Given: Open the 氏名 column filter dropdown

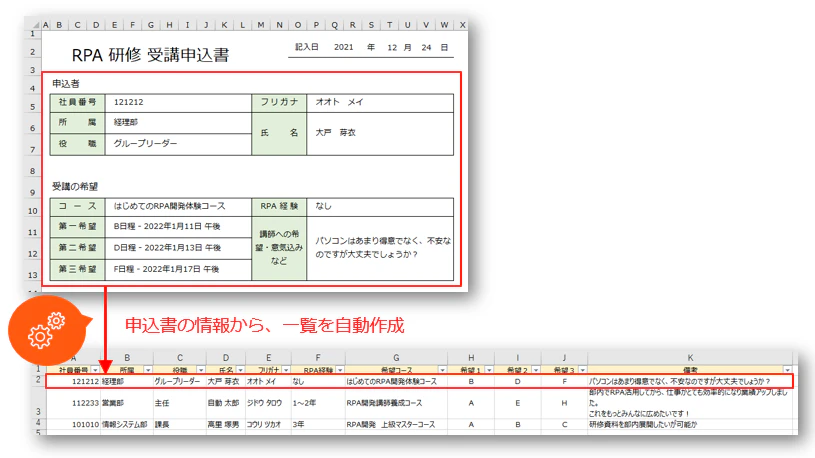Looking at the screenshot, I should (240, 370).
